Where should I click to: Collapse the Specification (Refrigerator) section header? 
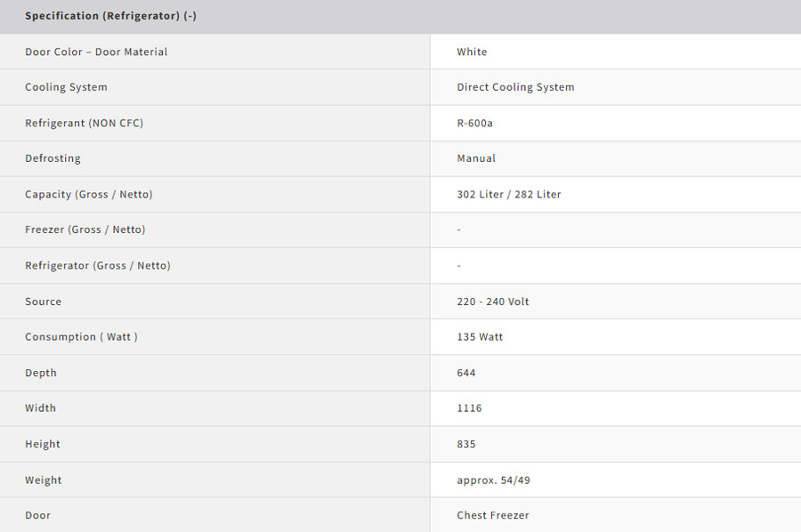tap(400, 16)
